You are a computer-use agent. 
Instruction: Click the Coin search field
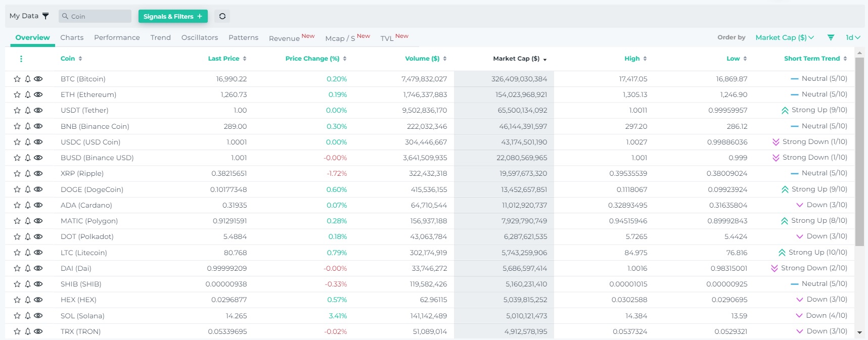[x=95, y=16]
